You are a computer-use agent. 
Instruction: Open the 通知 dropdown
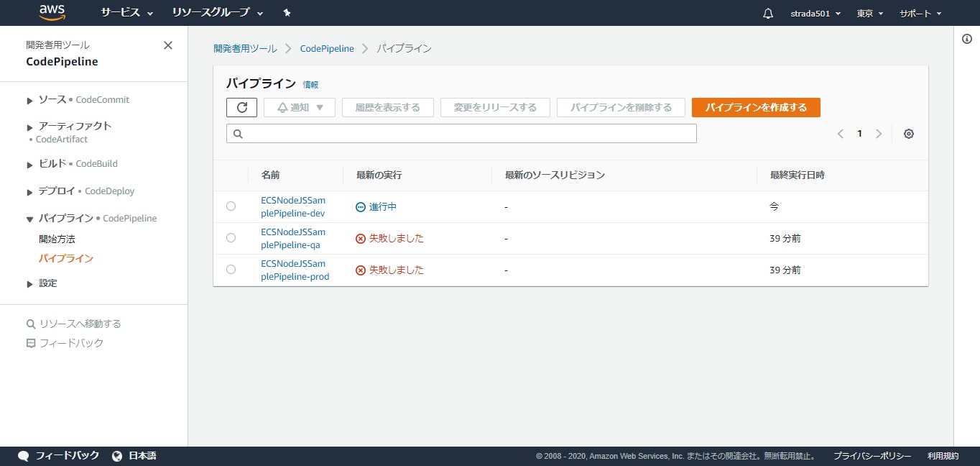click(x=299, y=107)
